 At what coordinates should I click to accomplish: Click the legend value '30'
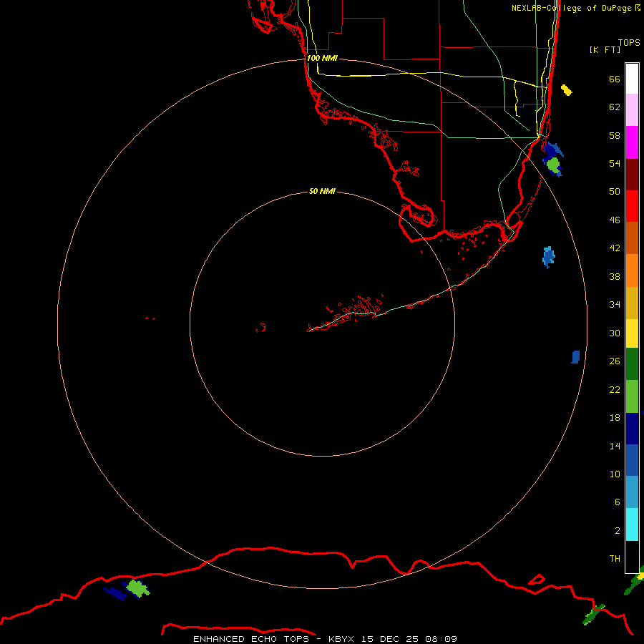coord(615,333)
